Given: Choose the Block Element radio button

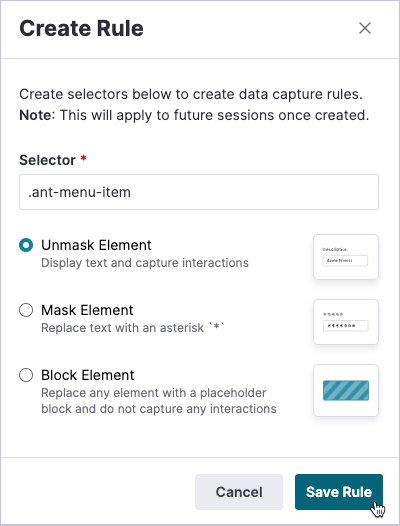Looking at the screenshot, I should point(26,375).
